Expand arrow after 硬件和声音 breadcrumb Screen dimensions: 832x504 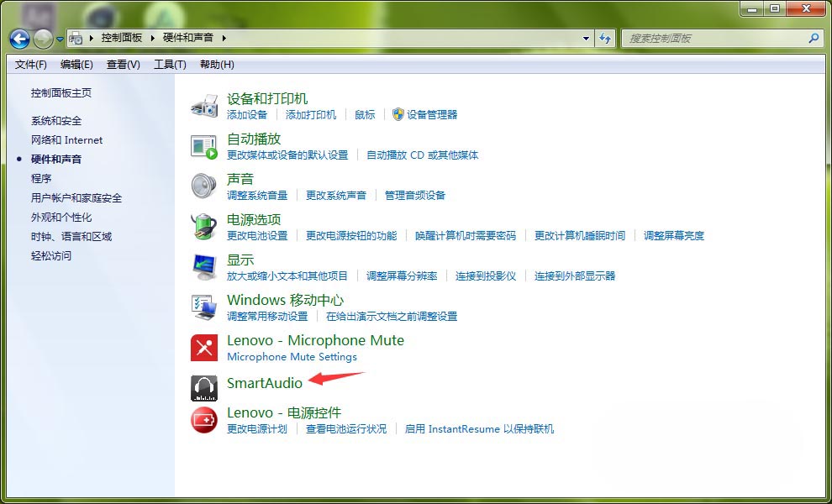(224, 38)
